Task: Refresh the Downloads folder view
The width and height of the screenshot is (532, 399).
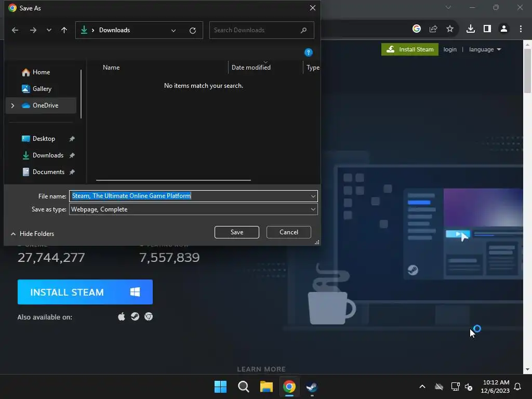Action: 193,31
